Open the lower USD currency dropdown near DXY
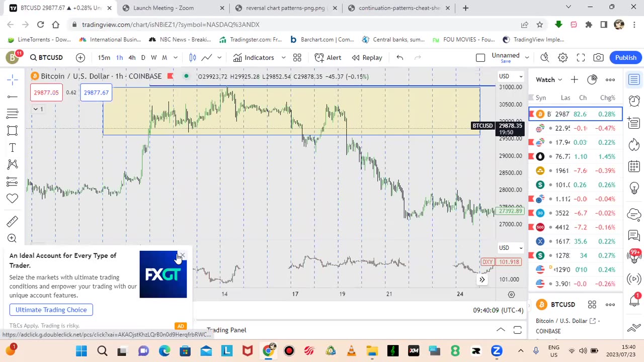Screen dimensions: 644x362 (x=510, y=248)
